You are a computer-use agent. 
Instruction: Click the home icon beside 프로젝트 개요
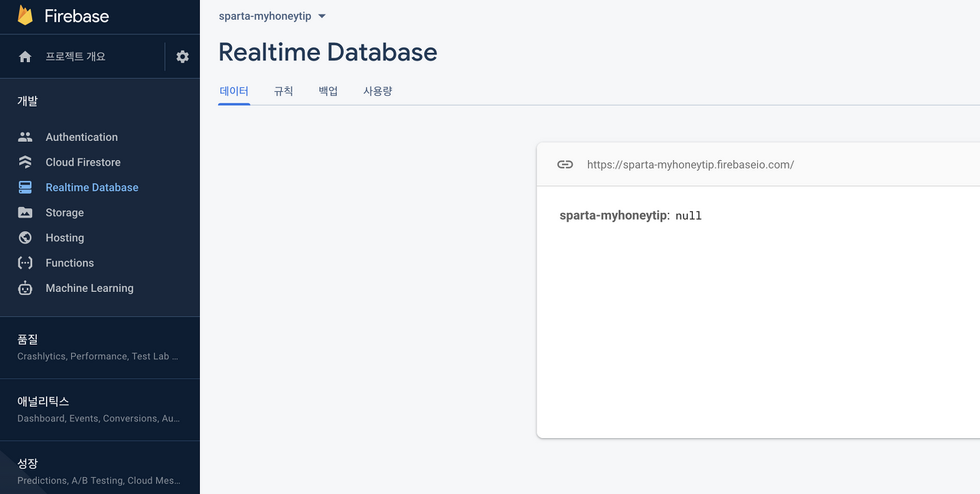(x=25, y=57)
